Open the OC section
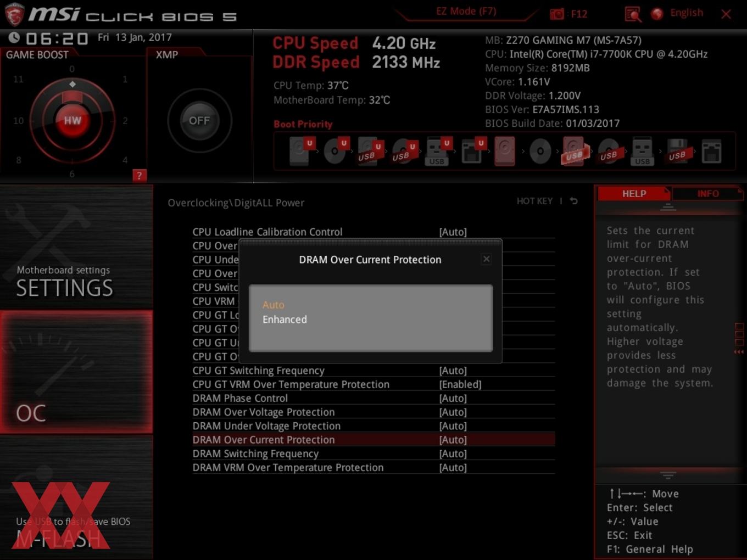The height and width of the screenshot is (560, 747). pyautogui.click(x=76, y=372)
